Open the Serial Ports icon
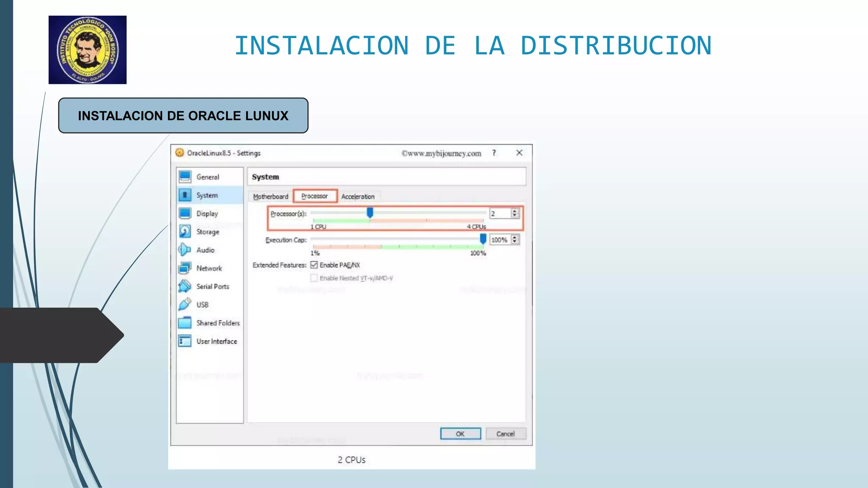The width and height of the screenshot is (868, 488). click(x=185, y=286)
